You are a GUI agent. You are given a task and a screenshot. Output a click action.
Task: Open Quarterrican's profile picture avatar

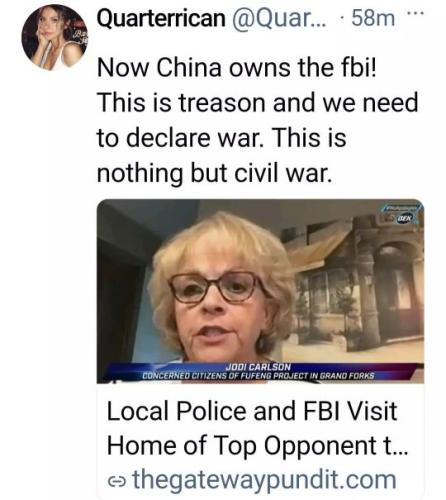[x=54, y=38]
